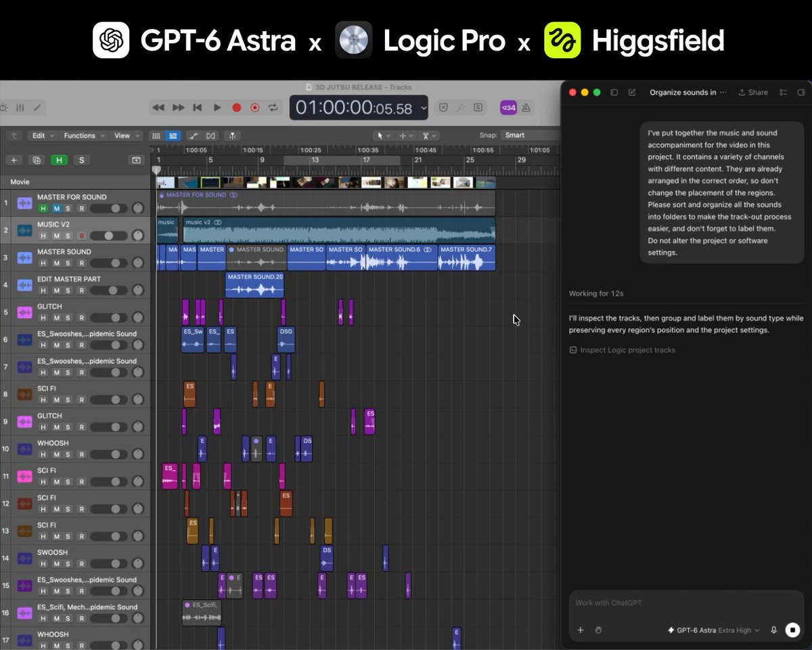The image size is (812, 650).
Task: Record-enable the MUSIC V2 track
Action: pyautogui.click(x=82, y=236)
